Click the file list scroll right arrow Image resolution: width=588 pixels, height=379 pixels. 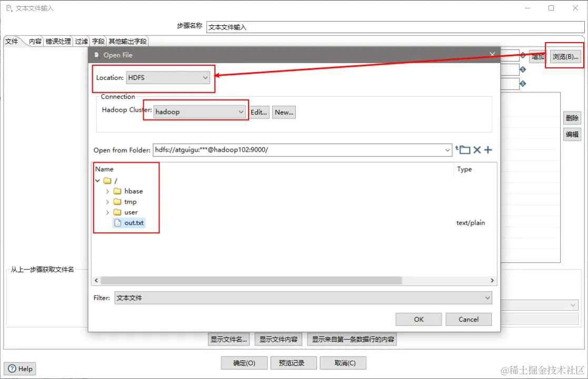pyautogui.click(x=492, y=281)
